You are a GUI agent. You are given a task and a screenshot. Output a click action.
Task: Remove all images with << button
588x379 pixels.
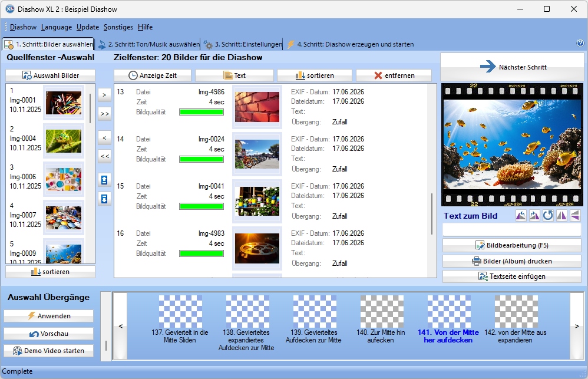[x=105, y=156]
